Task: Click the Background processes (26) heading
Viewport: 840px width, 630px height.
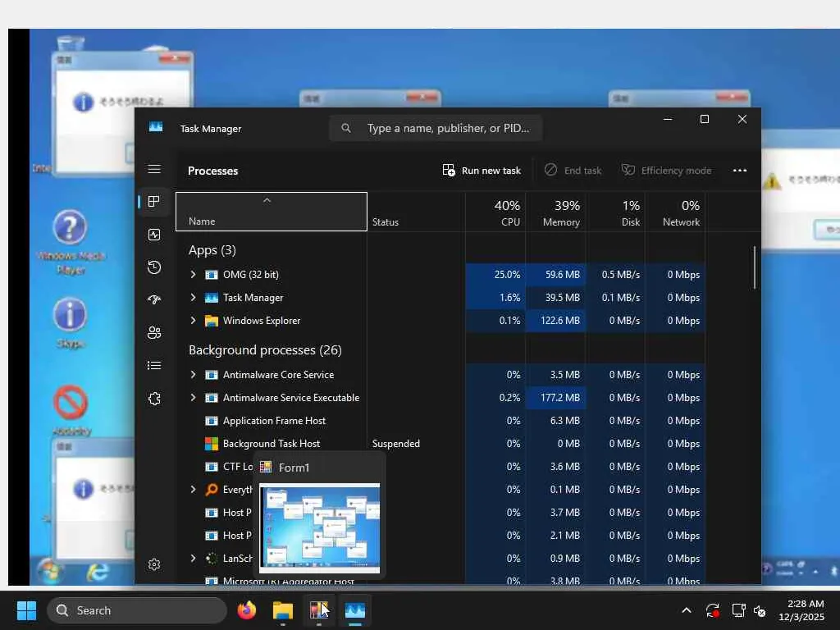Action: pyautogui.click(x=265, y=349)
